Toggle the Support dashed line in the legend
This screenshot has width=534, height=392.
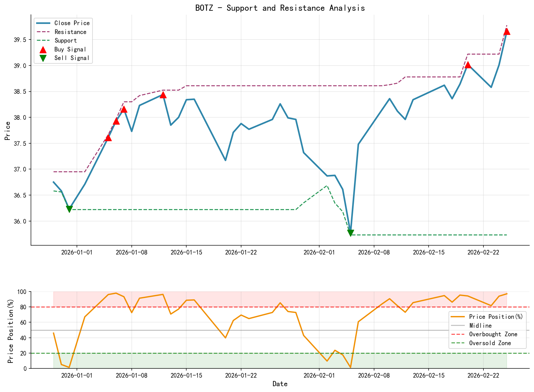[x=66, y=40]
